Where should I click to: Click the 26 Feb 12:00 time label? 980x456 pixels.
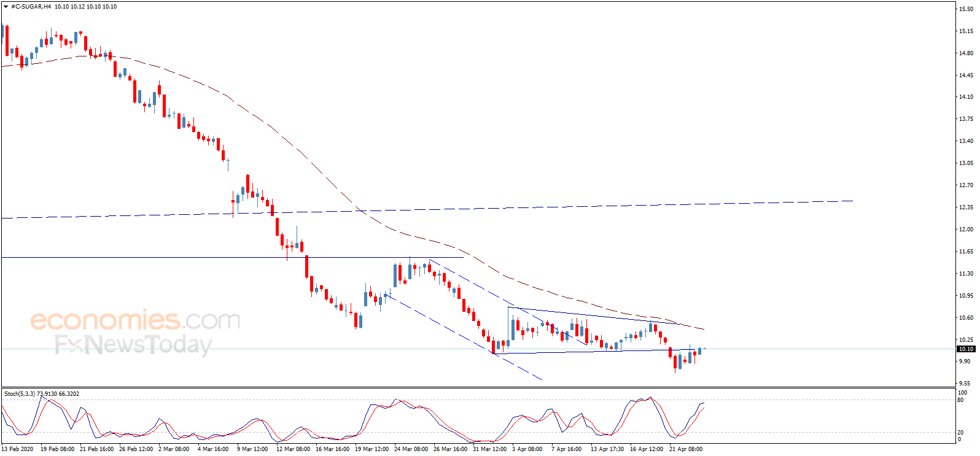(x=136, y=449)
